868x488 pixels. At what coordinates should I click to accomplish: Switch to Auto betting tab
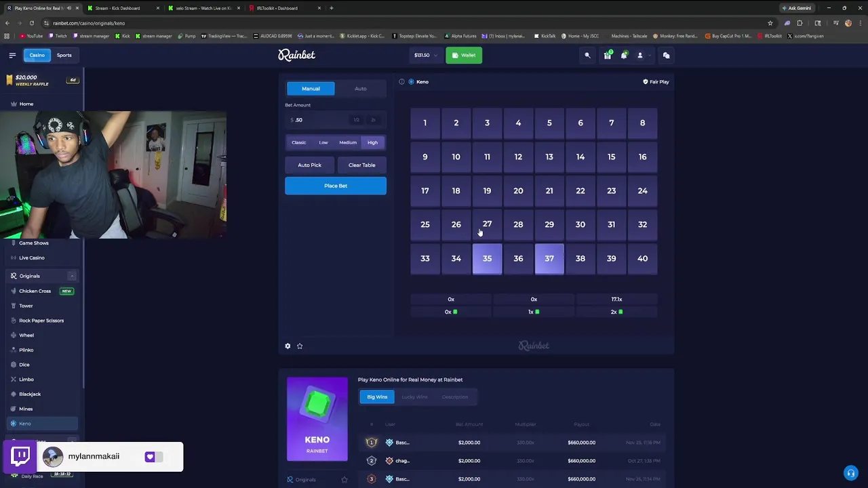coord(361,89)
